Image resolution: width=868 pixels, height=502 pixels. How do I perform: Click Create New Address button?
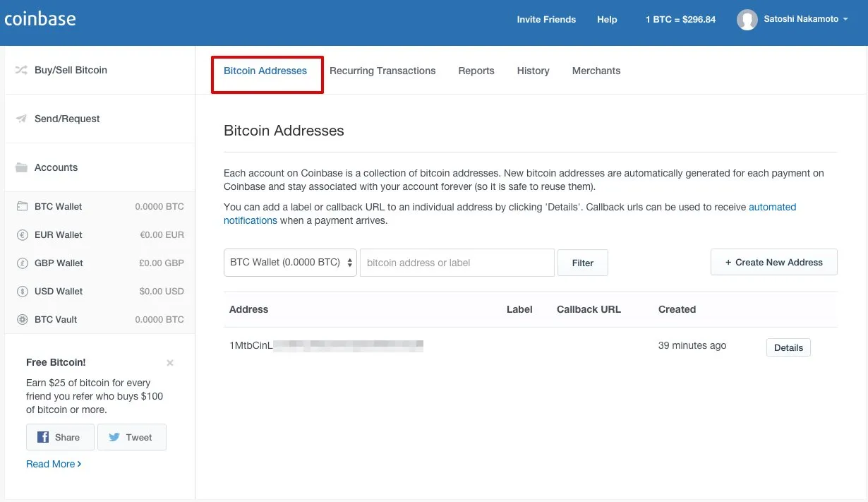(x=774, y=262)
